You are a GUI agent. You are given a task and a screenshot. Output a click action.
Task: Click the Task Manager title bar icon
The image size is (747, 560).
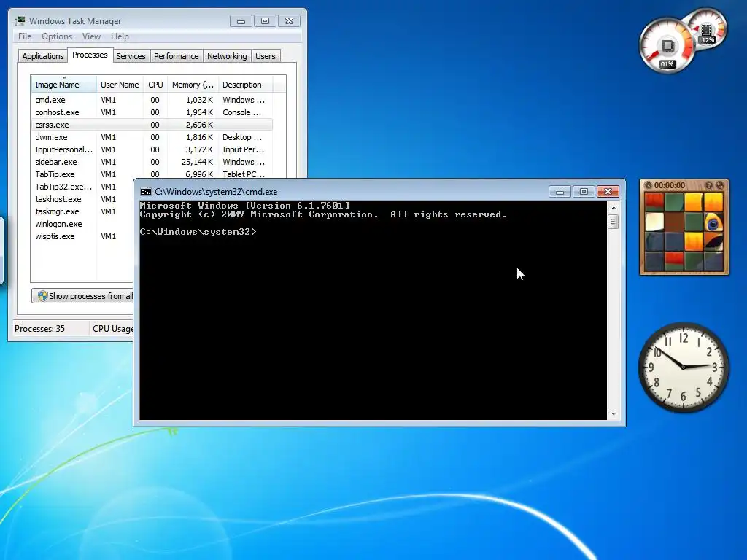pos(20,21)
